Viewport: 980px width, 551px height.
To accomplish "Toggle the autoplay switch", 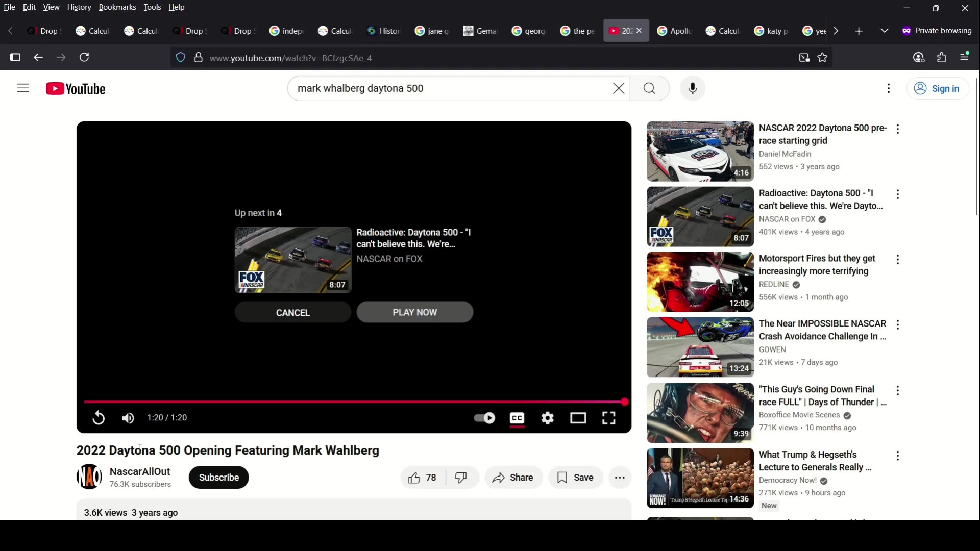I will [x=484, y=418].
